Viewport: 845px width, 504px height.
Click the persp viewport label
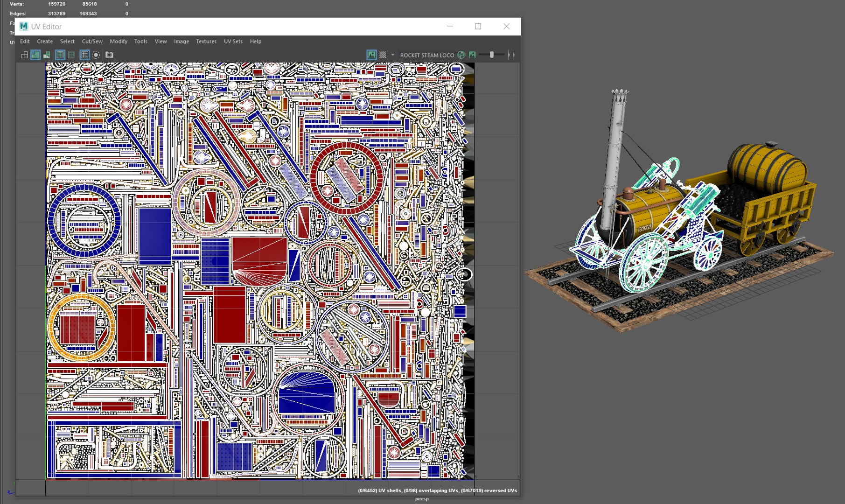click(422, 499)
